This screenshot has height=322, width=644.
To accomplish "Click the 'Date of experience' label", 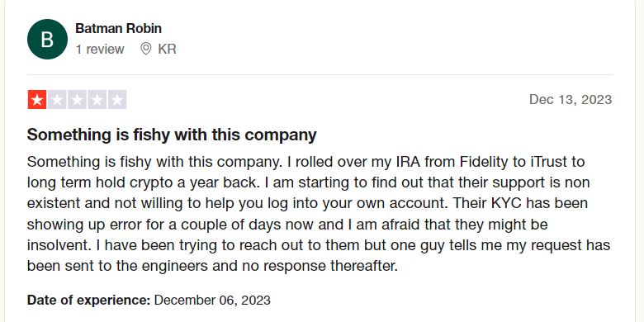I will point(88,301).
